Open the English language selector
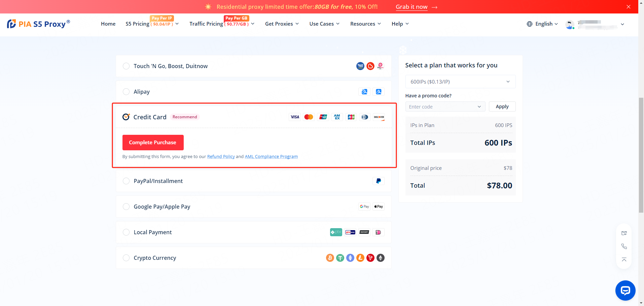This screenshot has width=644, height=306. pyautogui.click(x=542, y=24)
